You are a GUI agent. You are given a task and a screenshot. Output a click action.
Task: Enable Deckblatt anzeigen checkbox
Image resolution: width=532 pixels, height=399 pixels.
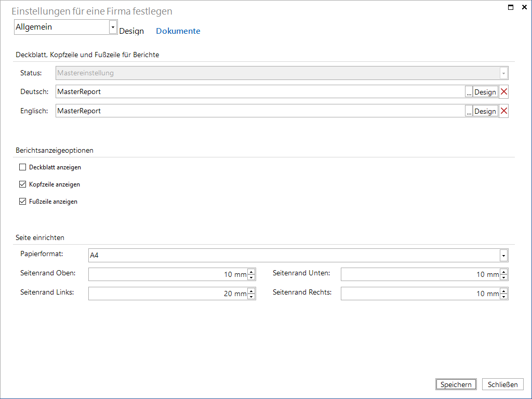pyautogui.click(x=23, y=167)
